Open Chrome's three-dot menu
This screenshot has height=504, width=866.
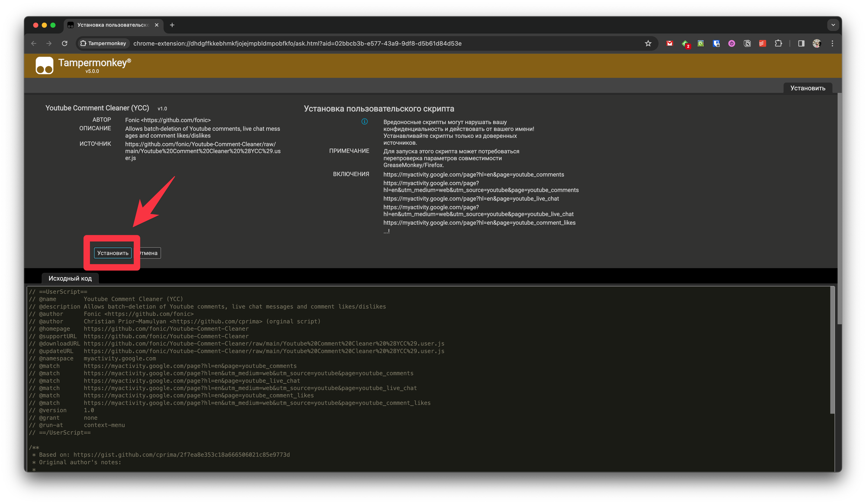coord(832,43)
